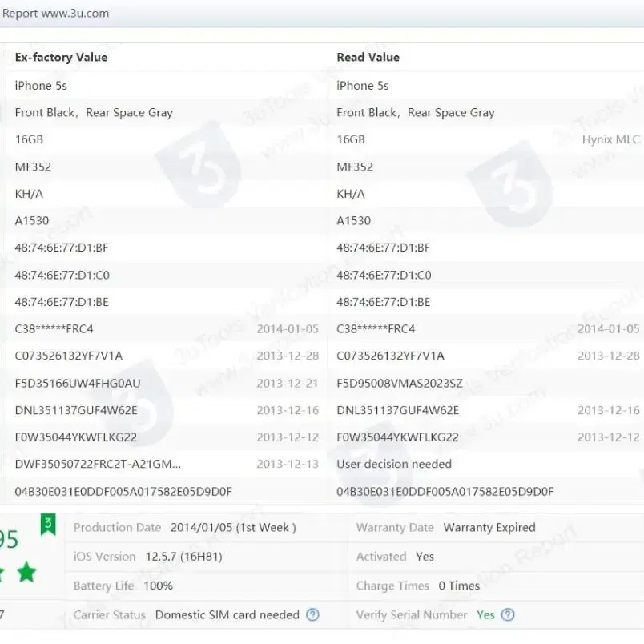Select the "F5D95008VMAS2023SZ" read value

tap(400, 383)
